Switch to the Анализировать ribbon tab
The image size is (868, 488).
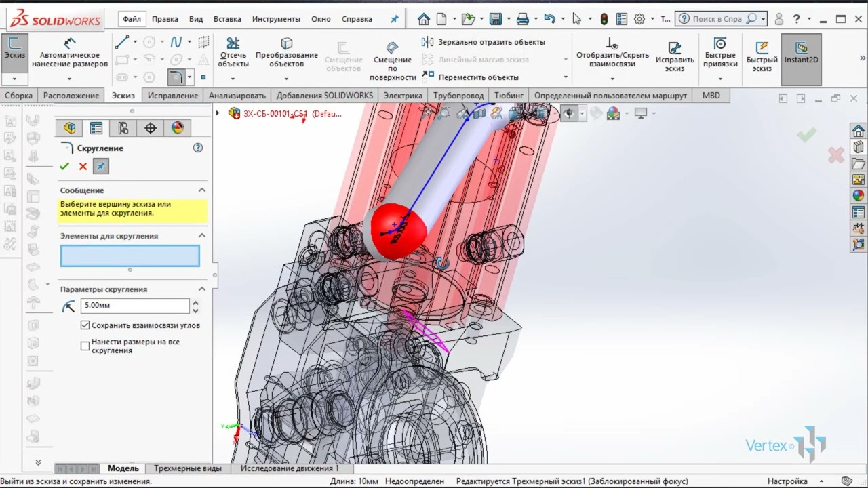[x=237, y=96]
